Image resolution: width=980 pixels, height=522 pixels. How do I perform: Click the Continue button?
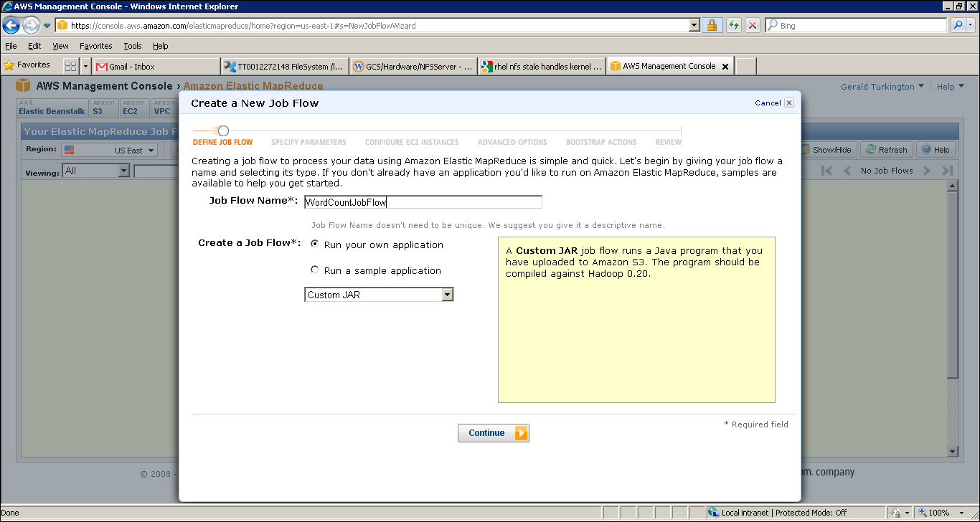pyautogui.click(x=494, y=433)
